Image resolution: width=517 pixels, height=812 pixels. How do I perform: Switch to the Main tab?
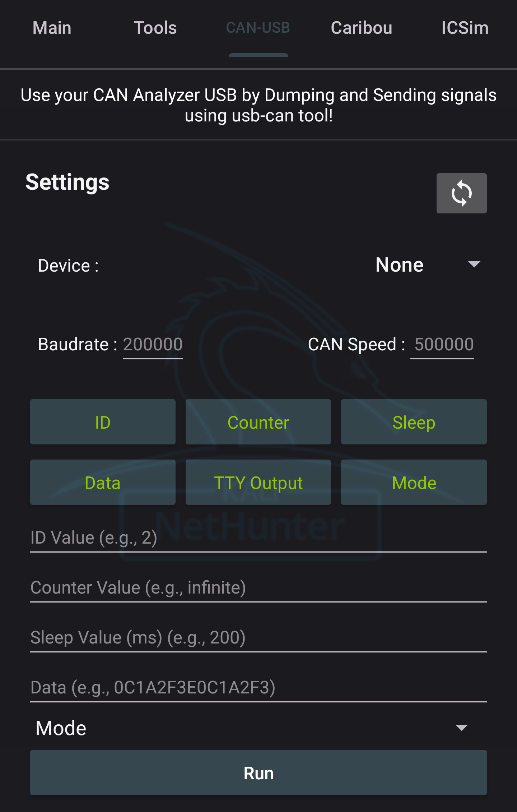(x=52, y=28)
